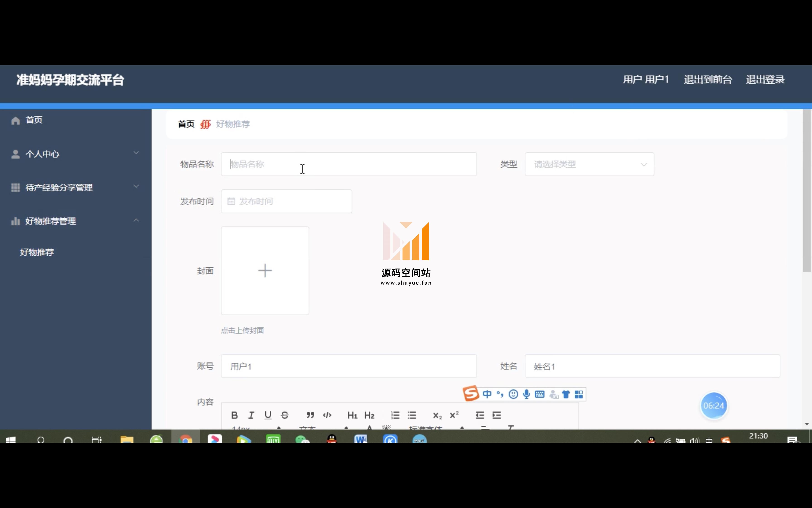Click the 账号 field showing 用户1
This screenshot has width=812, height=508.
(349, 366)
